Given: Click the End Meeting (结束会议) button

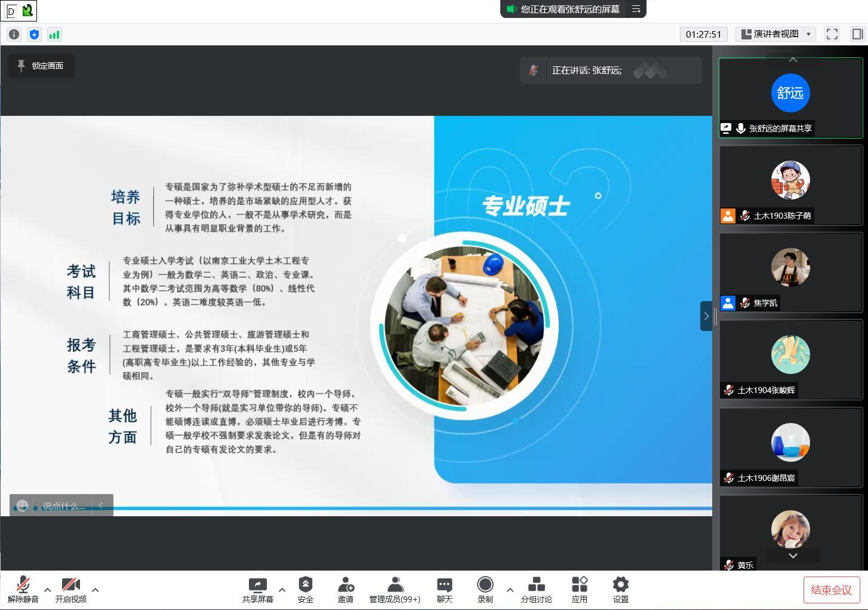Looking at the screenshot, I should pos(831,590).
